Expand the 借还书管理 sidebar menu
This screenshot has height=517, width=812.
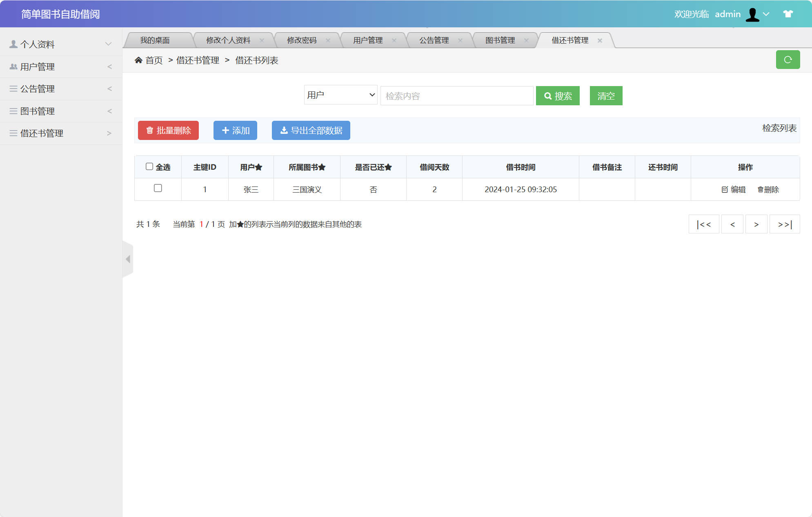point(61,133)
